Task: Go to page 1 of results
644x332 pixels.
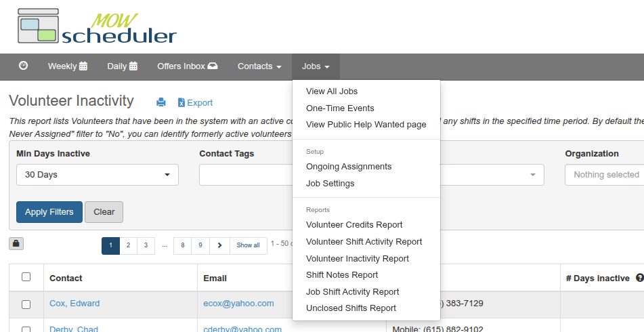Action: [x=110, y=245]
